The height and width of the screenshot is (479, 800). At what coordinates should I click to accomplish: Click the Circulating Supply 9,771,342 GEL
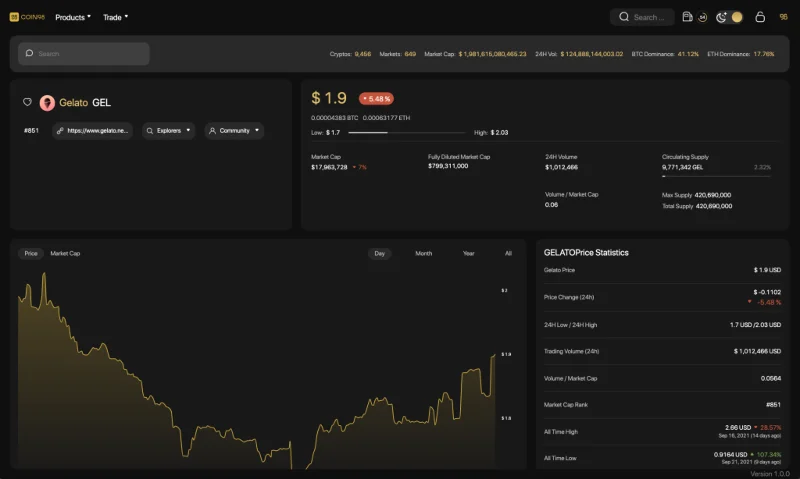point(682,167)
